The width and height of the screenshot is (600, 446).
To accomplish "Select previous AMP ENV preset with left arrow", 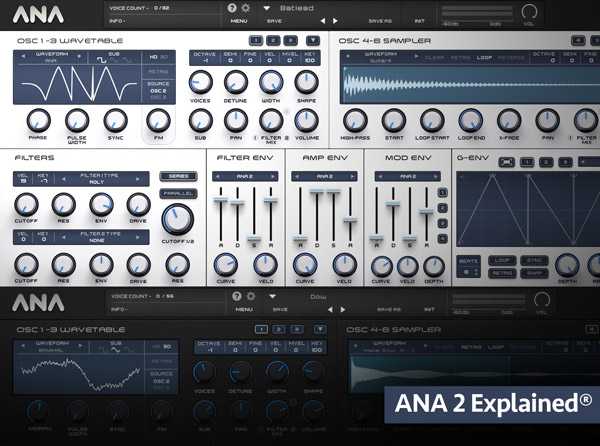I will [296, 176].
